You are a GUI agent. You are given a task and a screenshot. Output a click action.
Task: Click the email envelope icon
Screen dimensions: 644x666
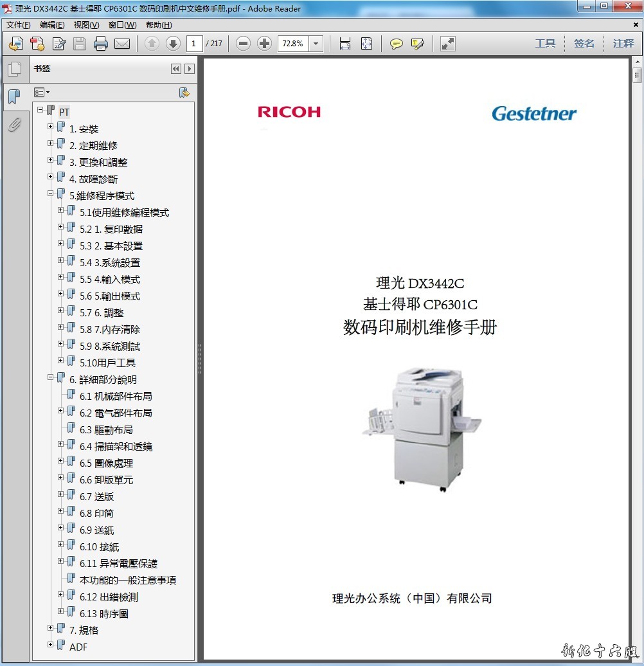coord(122,44)
